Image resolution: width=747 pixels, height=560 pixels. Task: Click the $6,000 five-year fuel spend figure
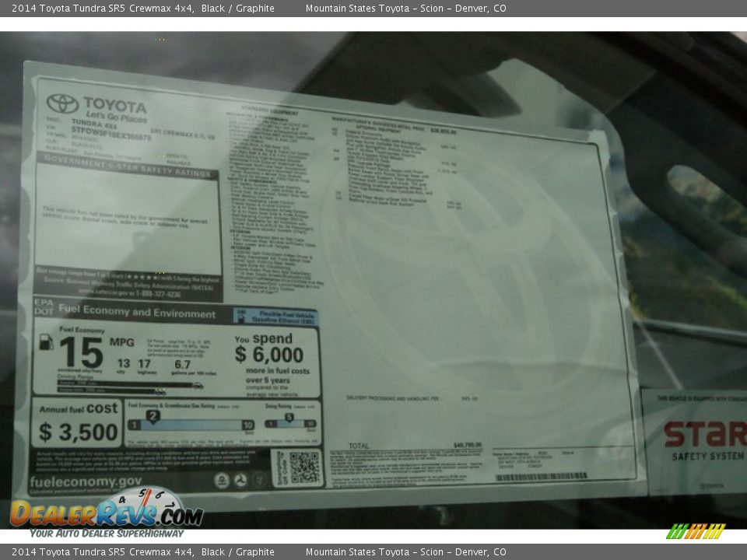coord(269,355)
